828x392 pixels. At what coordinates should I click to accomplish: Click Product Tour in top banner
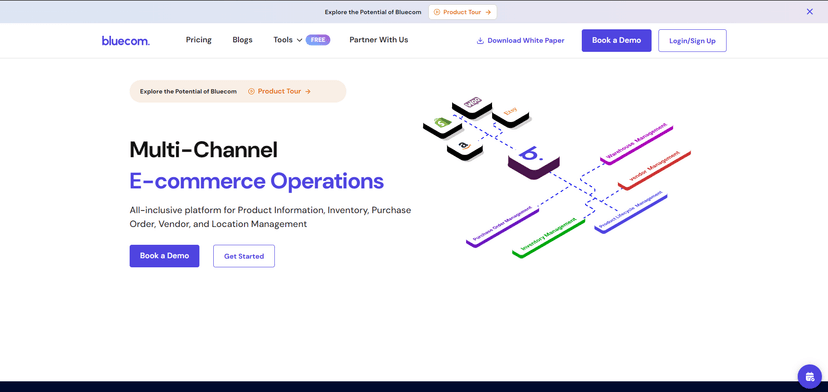coord(463,12)
